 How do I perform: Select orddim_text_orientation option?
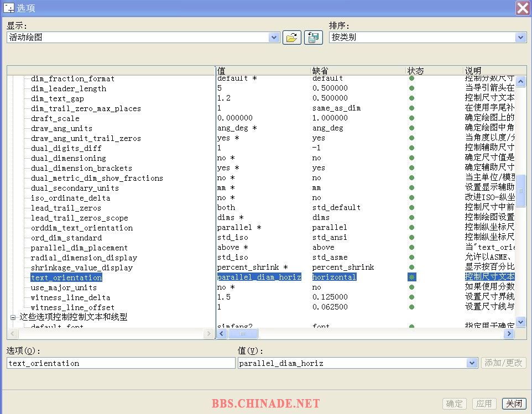(x=82, y=228)
